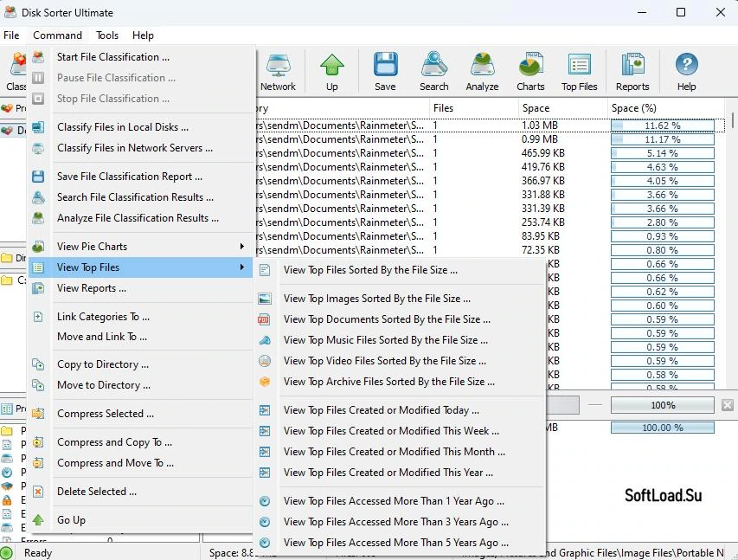738x560 pixels.
Task: Click the 11.62 % space bar
Action: click(662, 126)
